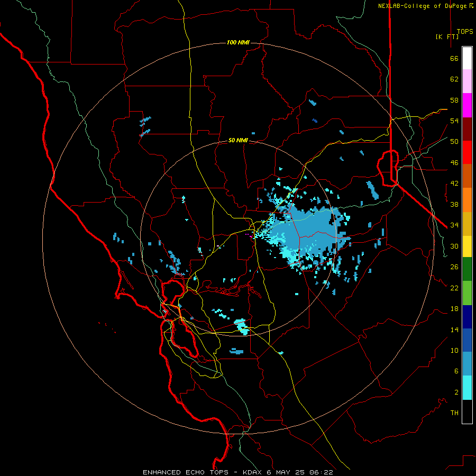Click the "50 NMI" range ring label

238,140
